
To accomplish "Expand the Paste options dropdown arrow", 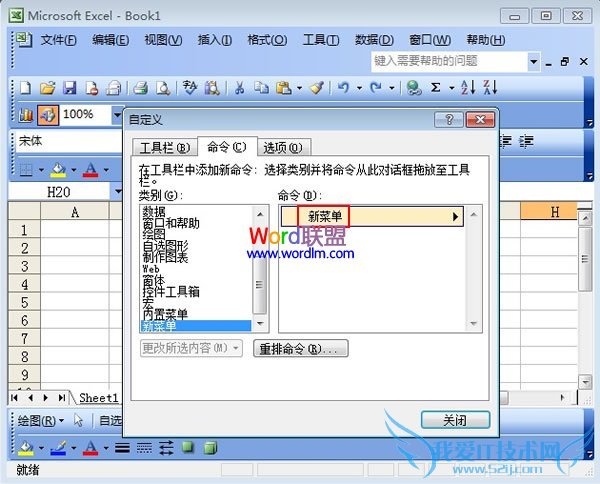I will tap(300, 88).
